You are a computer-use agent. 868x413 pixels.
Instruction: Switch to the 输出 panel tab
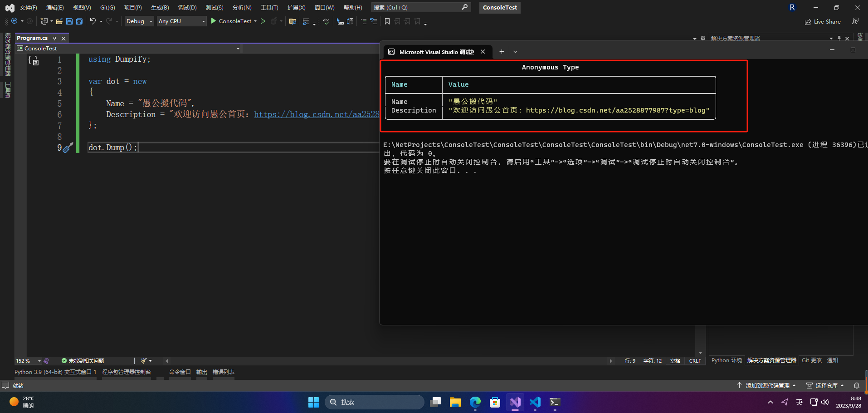201,372
